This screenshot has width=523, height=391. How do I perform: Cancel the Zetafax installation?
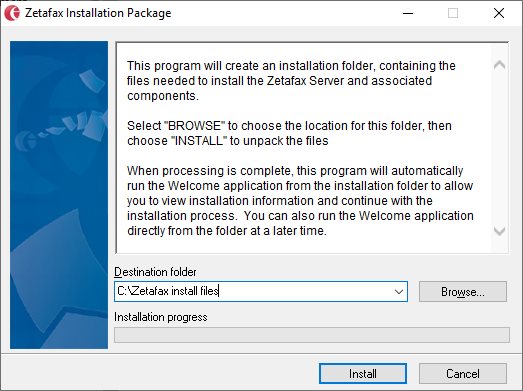tap(463, 374)
